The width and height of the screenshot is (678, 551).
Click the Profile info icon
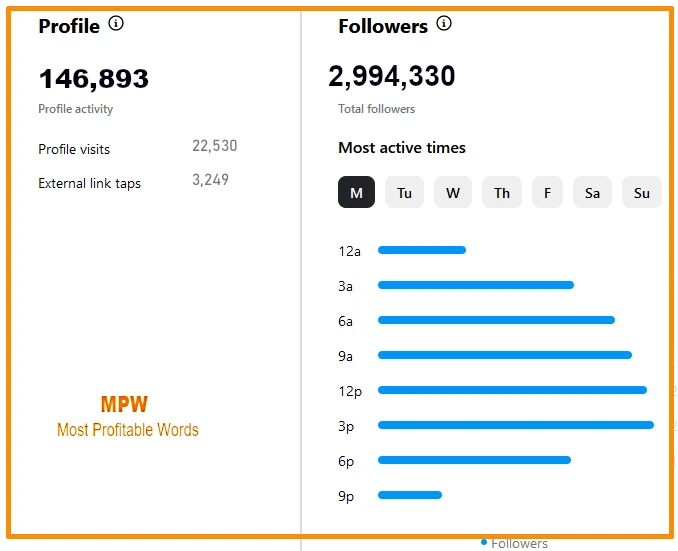(116, 24)
